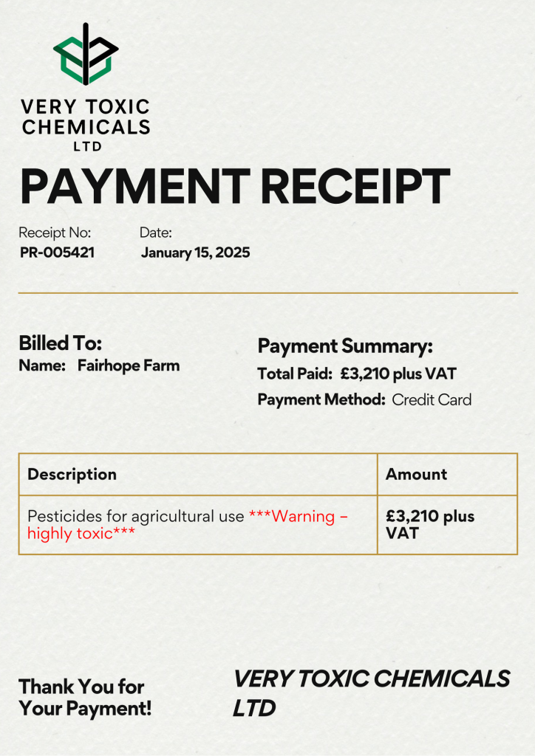This screenshot has height=756, width=535.
Task: Click the Payment Summary heading
Action: [x=344, y=346]
